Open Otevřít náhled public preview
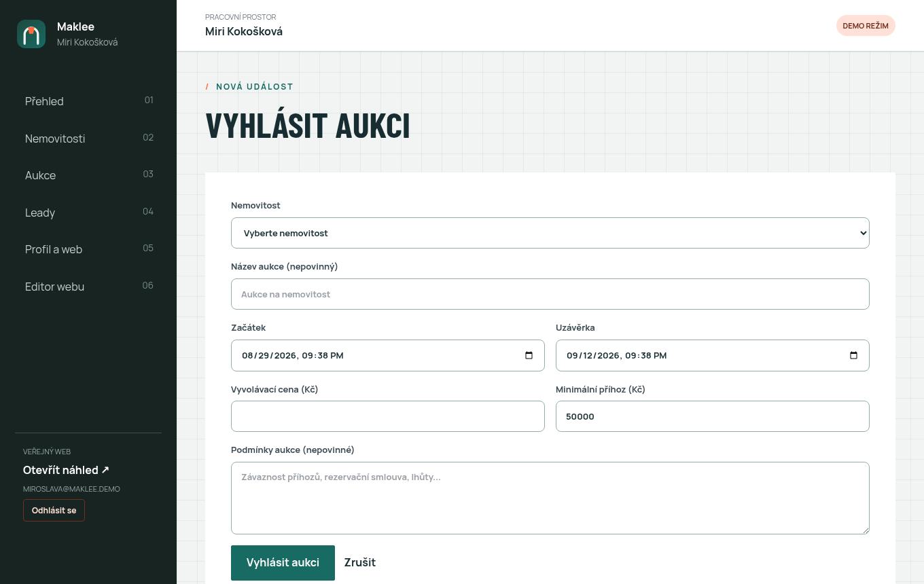Image resolution: width=924 pixels, height=584 pixels. (x=66, y=470)
